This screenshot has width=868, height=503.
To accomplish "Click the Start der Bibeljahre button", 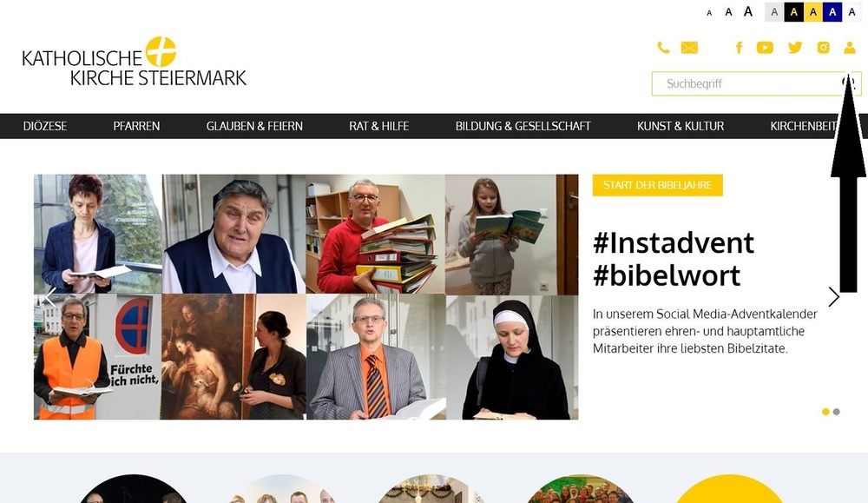I will tap(658, 185).
